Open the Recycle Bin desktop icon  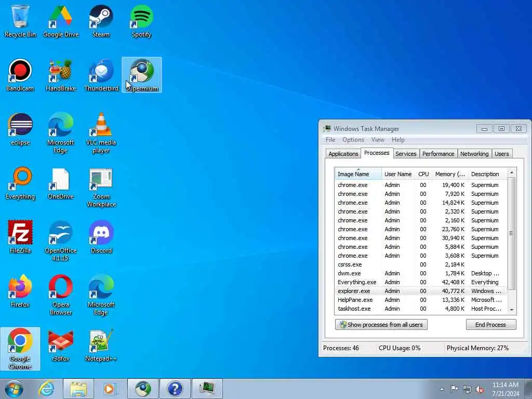click(x=20, y=21)
